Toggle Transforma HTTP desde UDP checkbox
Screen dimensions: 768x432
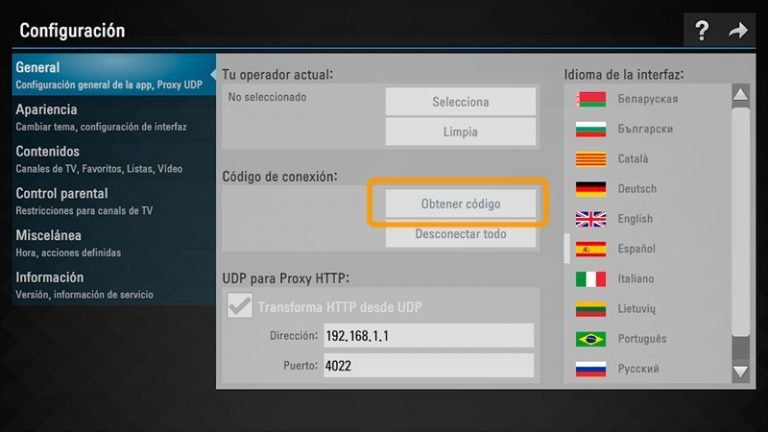pos(240,306)
